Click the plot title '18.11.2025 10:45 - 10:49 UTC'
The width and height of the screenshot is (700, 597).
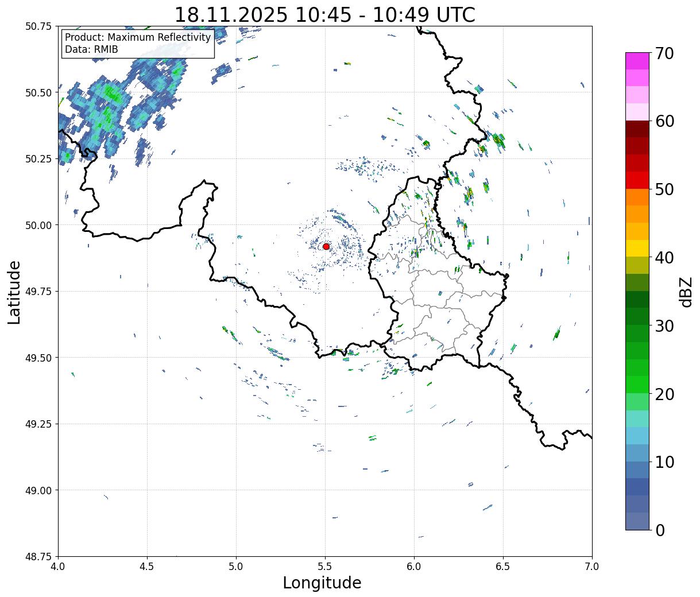(325, 14)
